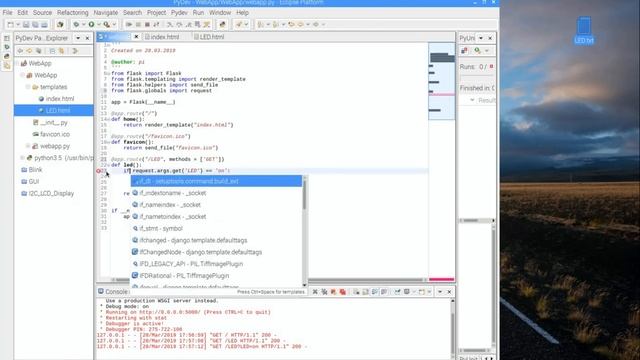Screen dimensions: 640x360
Task: Click the Debug bug toolbar icon
Action: (76, 24)
